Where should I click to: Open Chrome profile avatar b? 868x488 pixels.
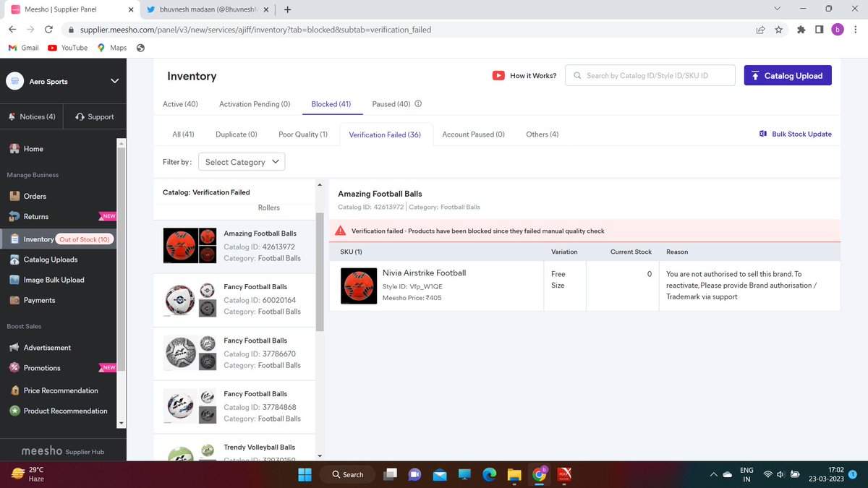point(837,30)
